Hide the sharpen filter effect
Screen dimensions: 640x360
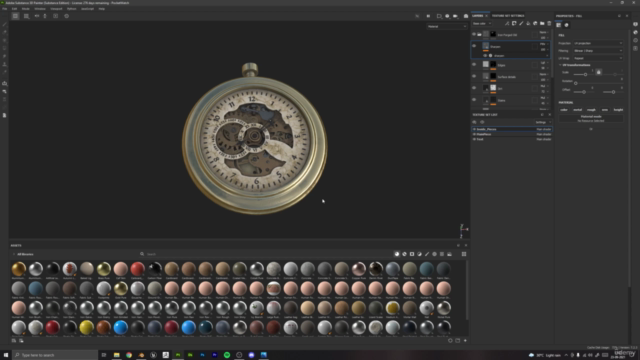click(485, 56)
